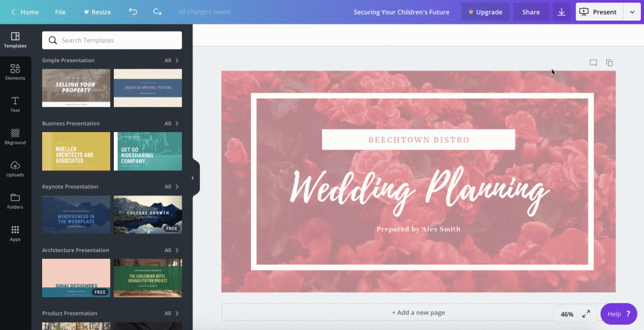This screenshot has width=644, height=330.
Task: Enter fullscreen mode with expand icon
Action: click(x=586, y=314)
